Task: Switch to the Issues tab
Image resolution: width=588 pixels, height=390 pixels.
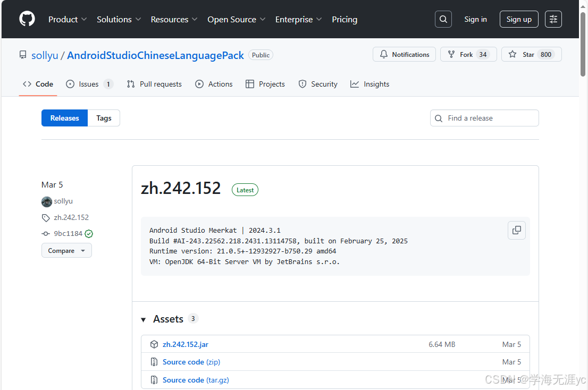Action: (x=89, y=84)
